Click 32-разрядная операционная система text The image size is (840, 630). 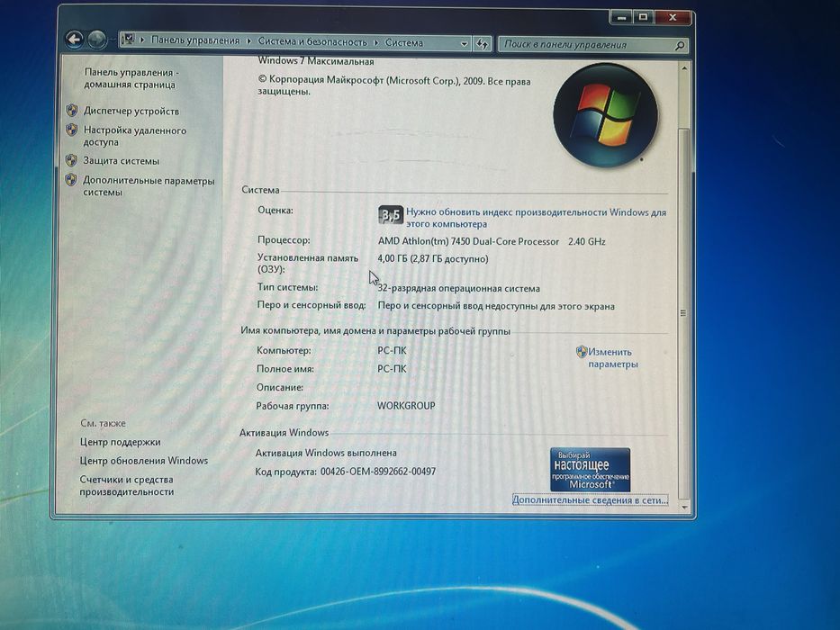coord(458,288)
